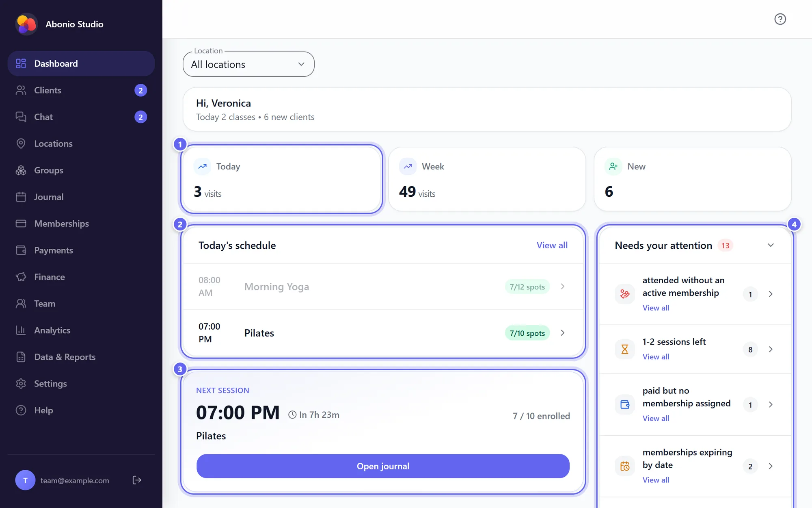Viewport: 812px width, 508px height.
Task: Click the Finance piggy bank icon
Action: [x=21, y=277]
